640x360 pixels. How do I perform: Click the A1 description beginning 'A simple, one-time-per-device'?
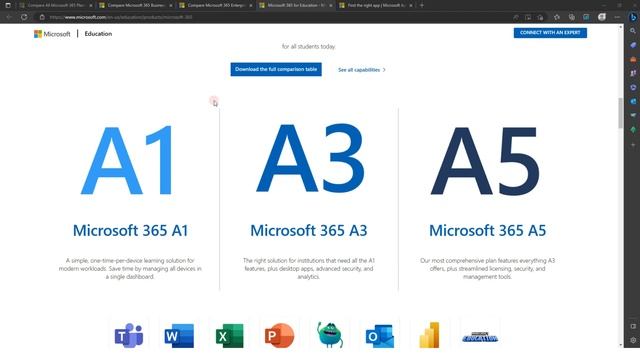point(130,269)
